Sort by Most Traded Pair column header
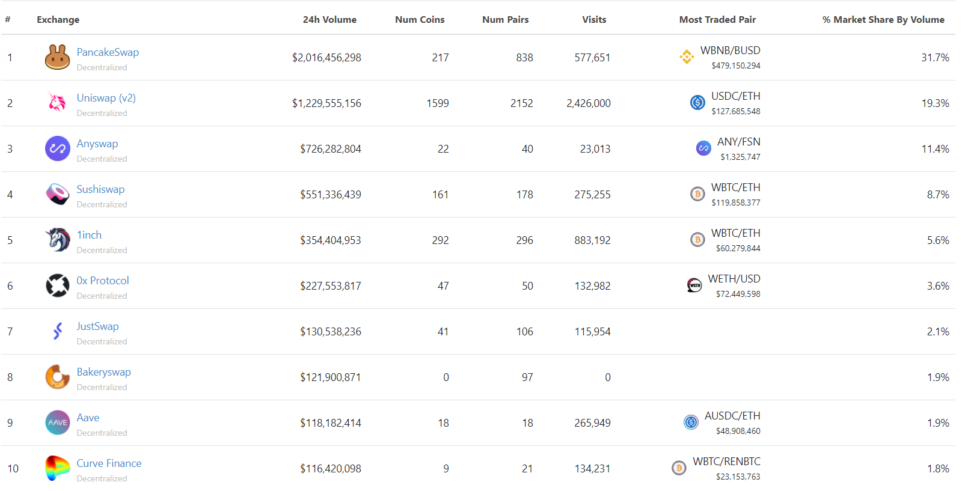980x491 pixels. [717, 20]
